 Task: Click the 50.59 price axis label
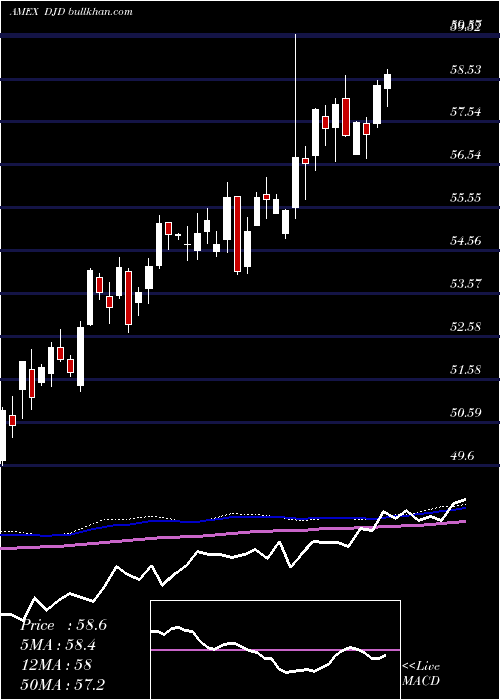(x=466, y=412)
